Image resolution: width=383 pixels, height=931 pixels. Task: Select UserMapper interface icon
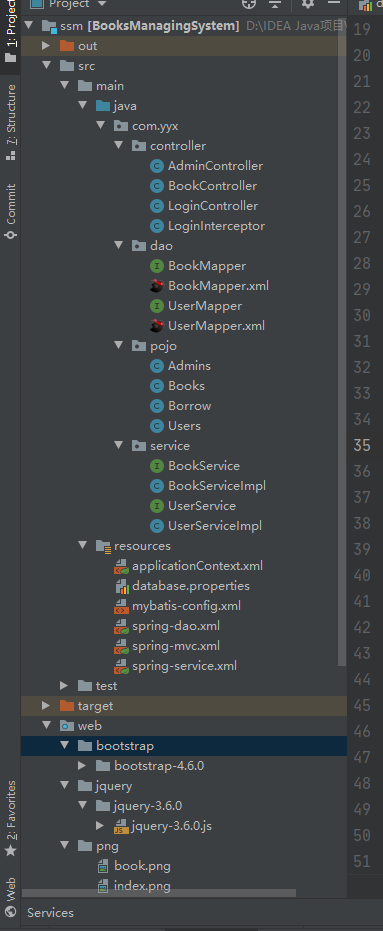(157, 306)
